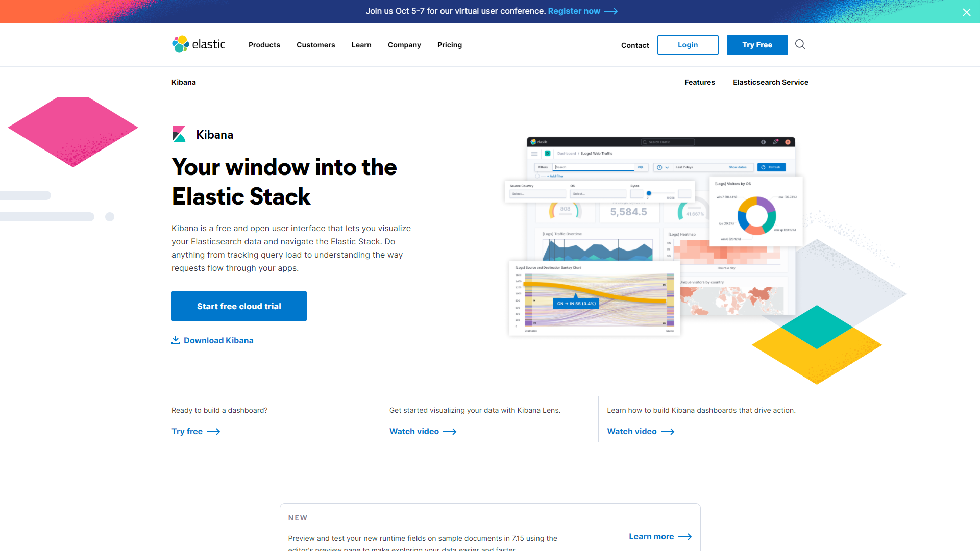Click the download icon beside Download Kibana

(x=176, y=340)
